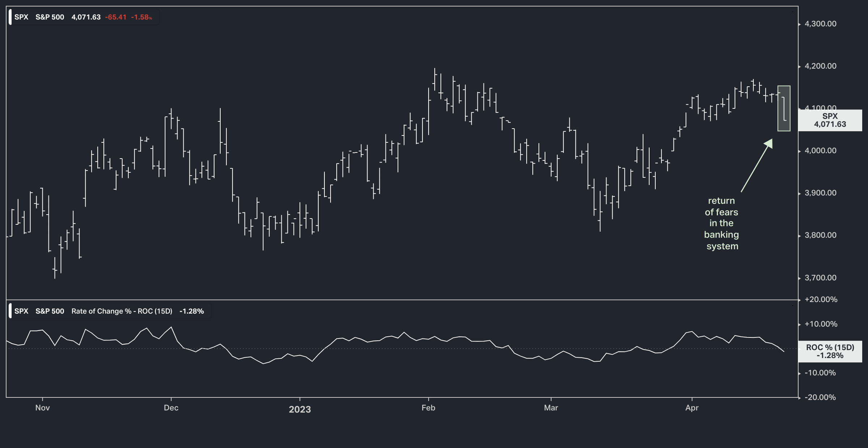Click the 3,800.00 price axis label

(x=821, y=235)
